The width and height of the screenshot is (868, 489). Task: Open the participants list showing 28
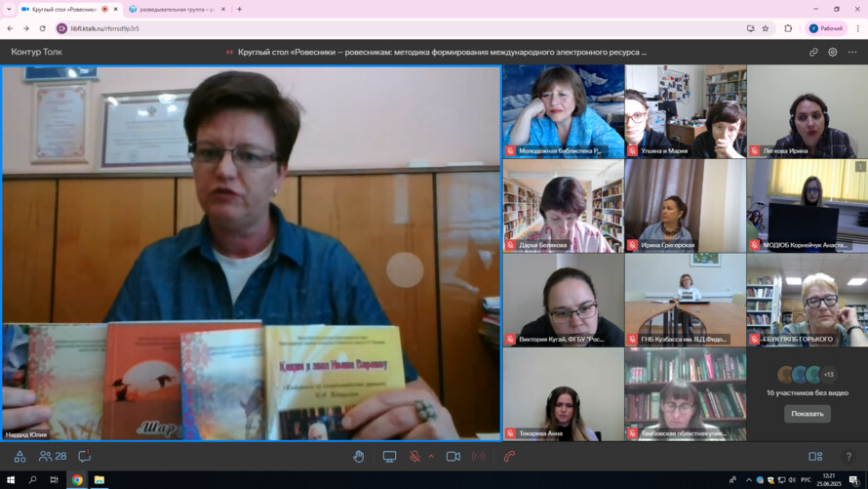click(x=53, y=456)
